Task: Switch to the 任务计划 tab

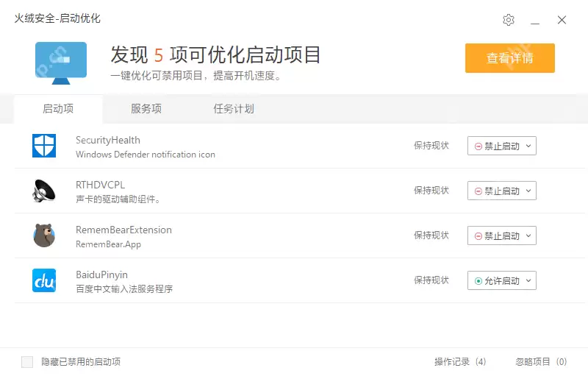Action: click(x=234, y=109)
